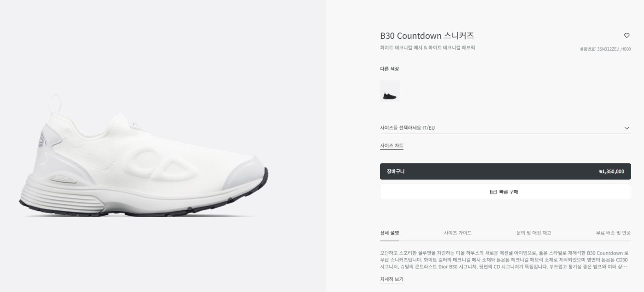644x292 pixels.
Task: Select the black sneaker color variant
Action: click(390, 91)
